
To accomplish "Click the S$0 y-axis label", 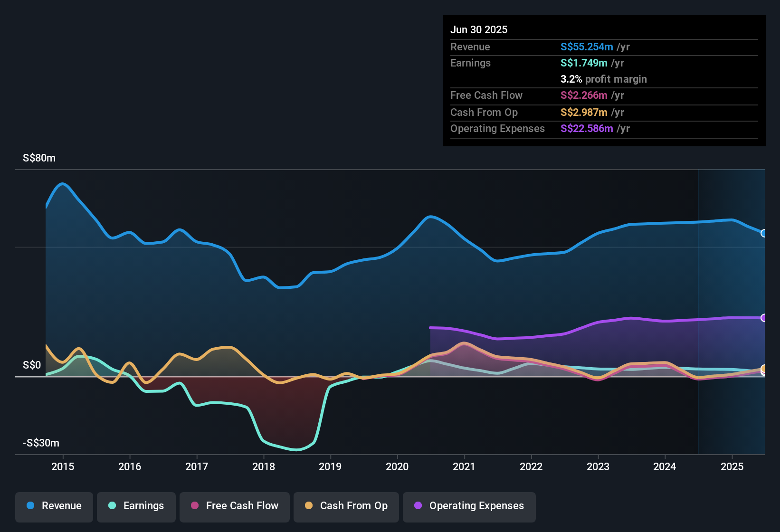I will coord(32,365).
